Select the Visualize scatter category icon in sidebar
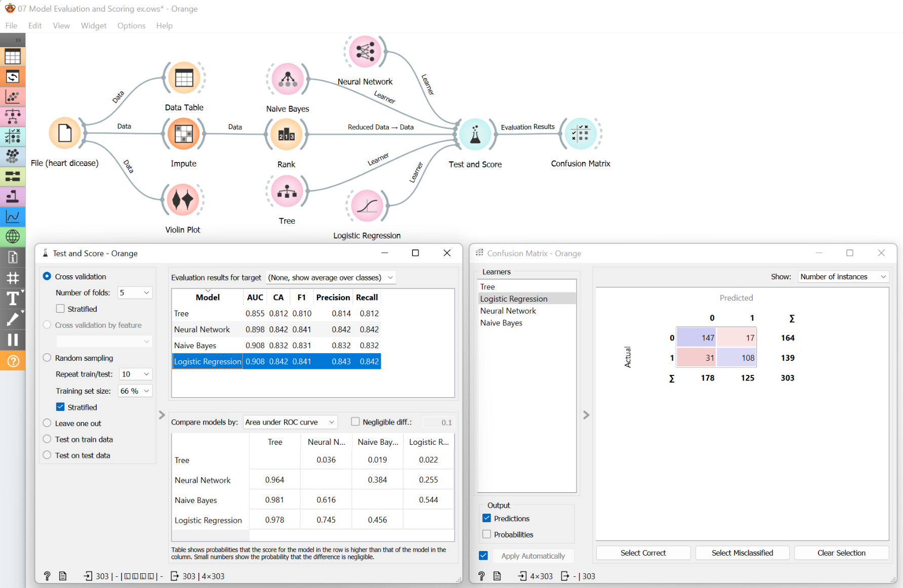The image size is (903, 588). point(13,96)
